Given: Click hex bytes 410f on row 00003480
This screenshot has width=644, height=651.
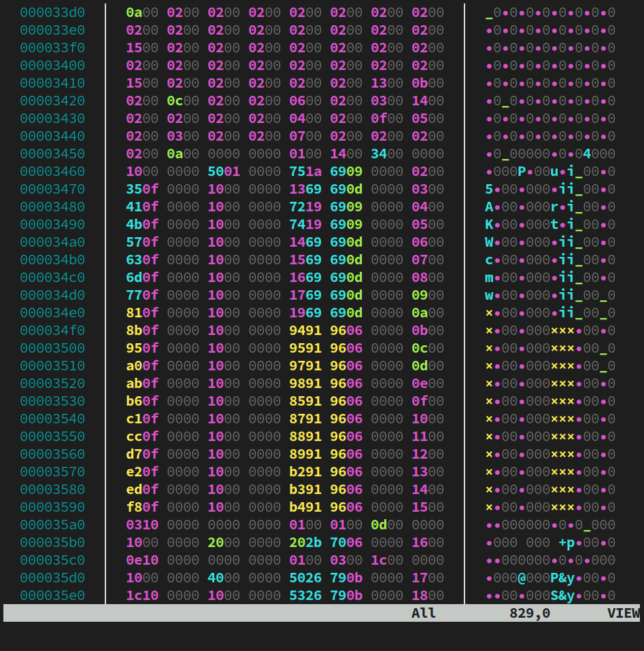Looking at the screenshot, I should coord(142,207).
